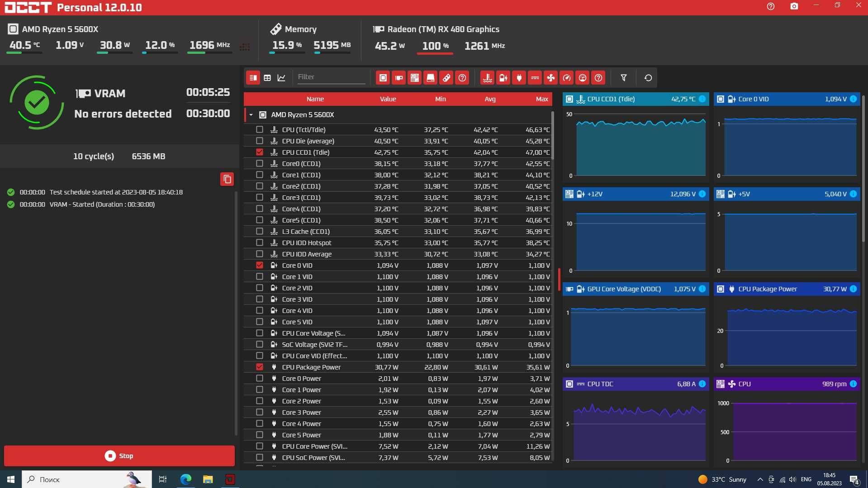868x488 pixels.
Task: Uncheck the Core 0 VID checkbox
Action: [260, 265]
